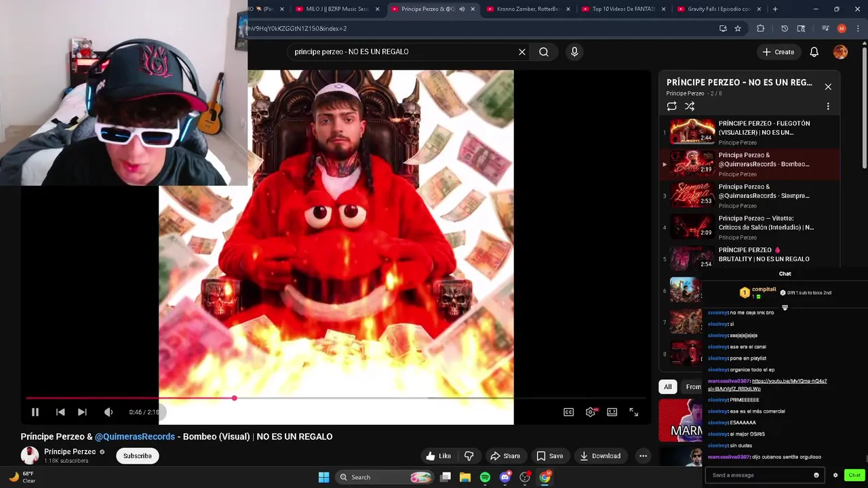The image size is (868, 488).
Task: Play FUEGOTÓN (VISUALIZER) from the playlist
Action: 749,132
